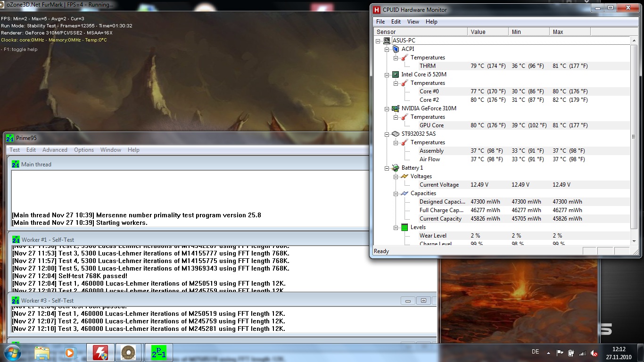Click the Hardware Monitor vertical scrollbar thumb
Image resolution: width=644 pixels, height=362 pixels.
[x=634, y=136]
